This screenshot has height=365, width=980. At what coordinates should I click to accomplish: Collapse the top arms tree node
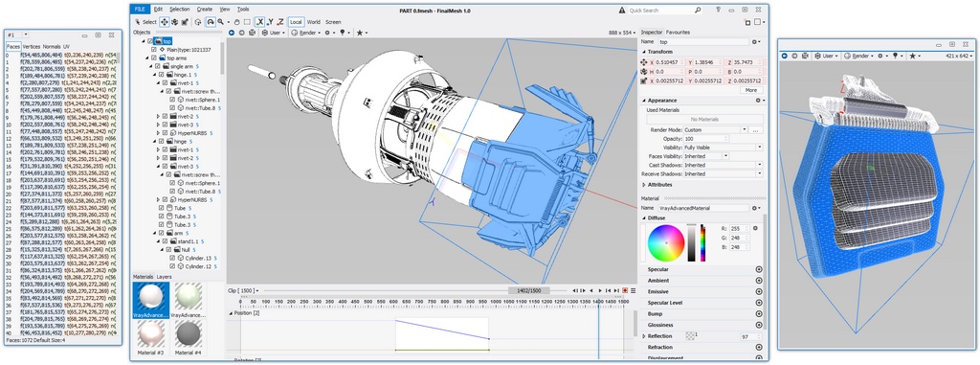click(x=145, y=57)
